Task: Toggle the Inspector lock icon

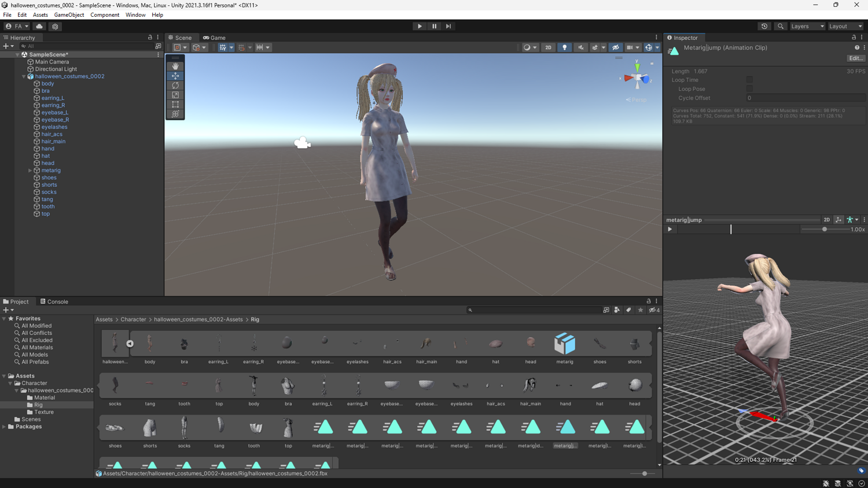Action: (x=854, y=38)
